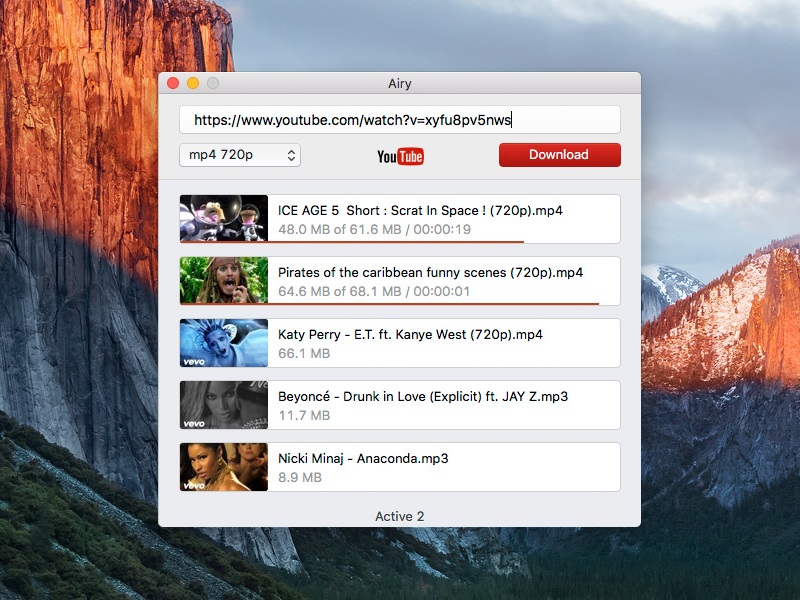800x600 pixels.
Task: Select the Katy Perry E.T. file title
Action: (410, 334)
